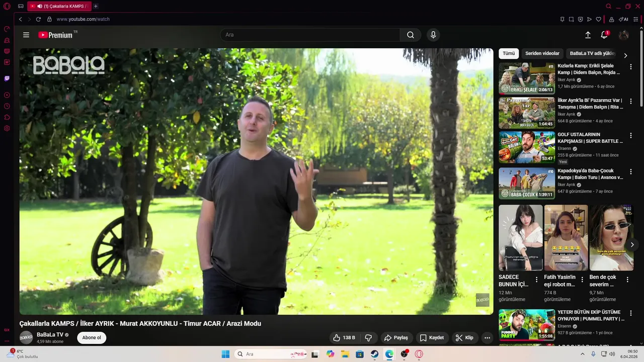Open options for Kızlarla Kamp video
This screenshot has width=644, height=362.
point(631,67)
